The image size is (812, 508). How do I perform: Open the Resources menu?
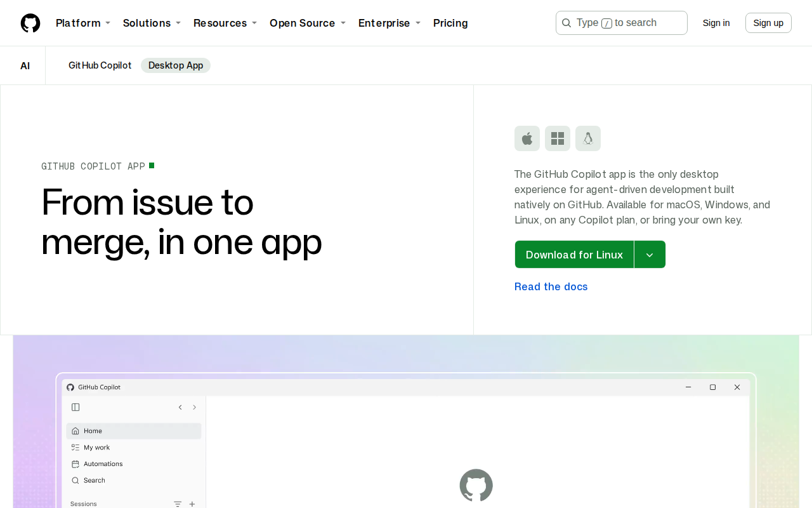coord(225,23)
